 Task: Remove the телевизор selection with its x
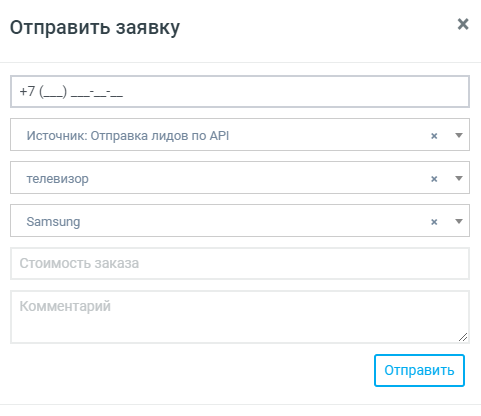click(434, 179)
